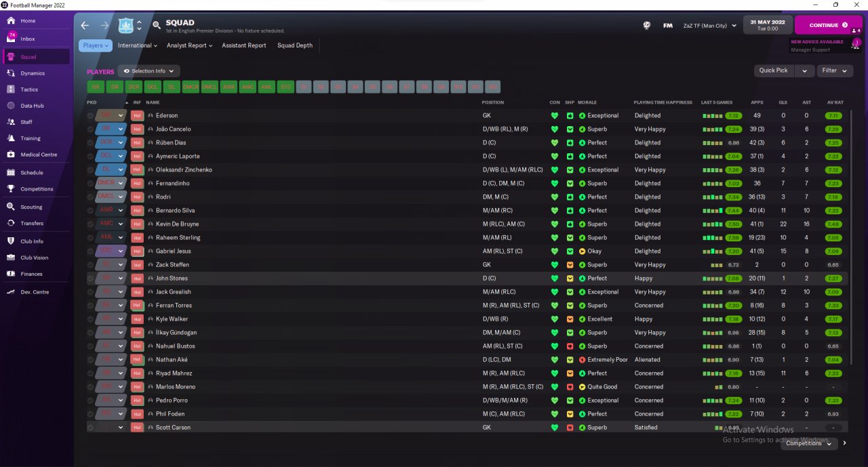
Task: Sort by the Morale column header
Action: [587, 102]
